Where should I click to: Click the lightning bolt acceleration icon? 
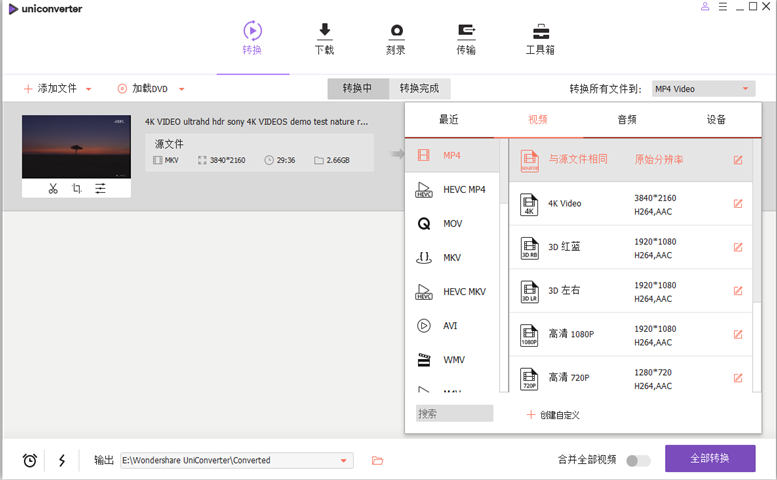pyautogui.click(x=62, y=460)
